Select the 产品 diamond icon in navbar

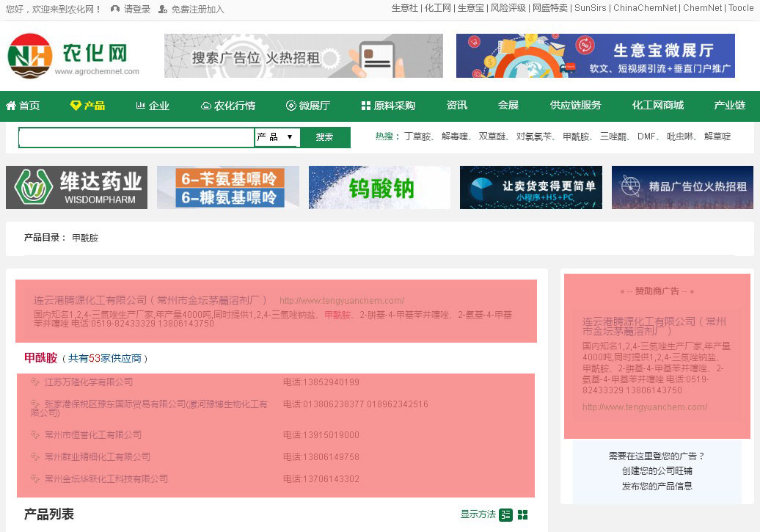(x=76, y=105)
